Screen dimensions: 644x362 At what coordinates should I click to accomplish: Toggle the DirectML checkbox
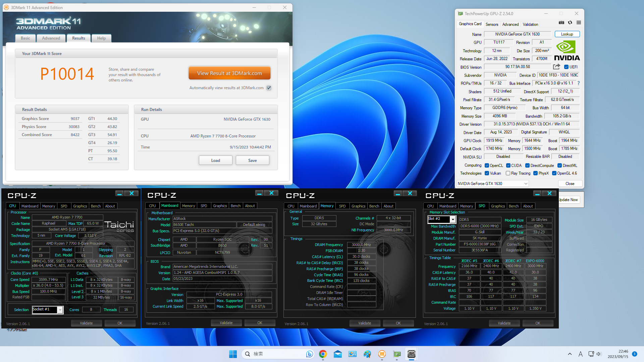559,166
